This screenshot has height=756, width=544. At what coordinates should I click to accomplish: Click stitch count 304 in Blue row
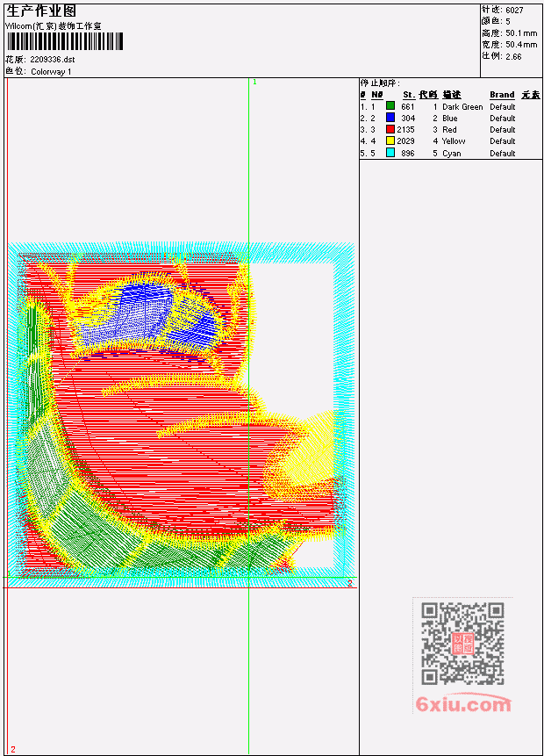(x=408, y=119)
